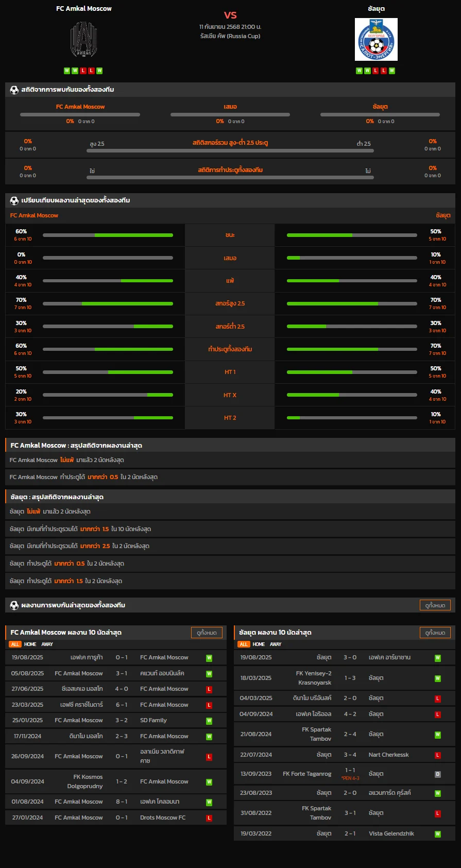Click the 'FK Yenisey-2 Krasnoyarsk' team name
This screenshot has width=461, height=868.
click(x=314, y=678)
